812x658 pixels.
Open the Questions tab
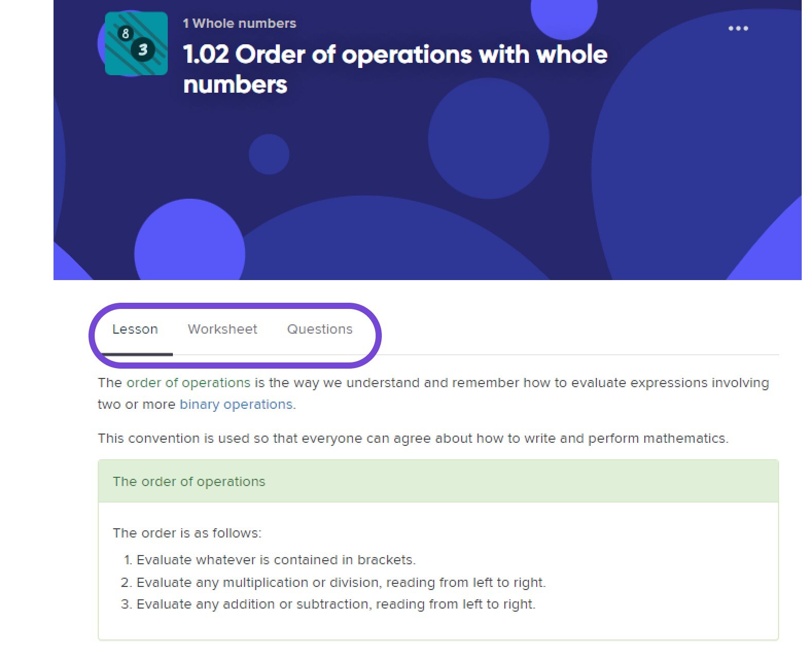(320, 330)
